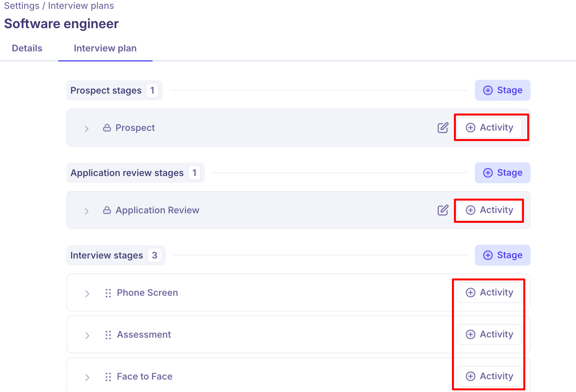Screen dimensions: 576x392
Task: Click the drag handle beside Face to Face
Action: coord(108,377)
